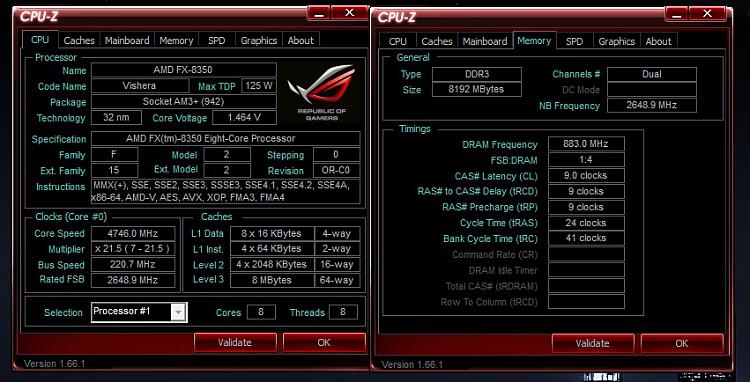Click the memory type value DDR3
The image size is (750, 382).
point(476,74)
